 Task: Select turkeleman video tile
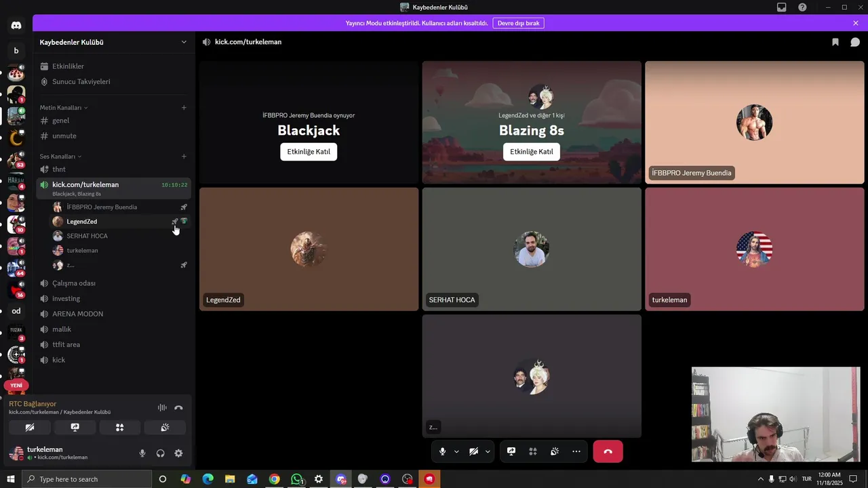[754, 249]
